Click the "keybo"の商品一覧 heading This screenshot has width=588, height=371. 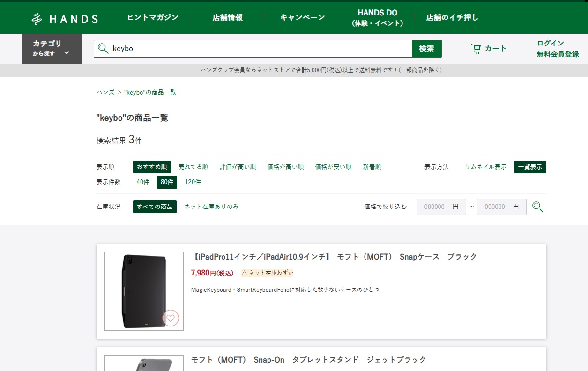tap(132, 118)
